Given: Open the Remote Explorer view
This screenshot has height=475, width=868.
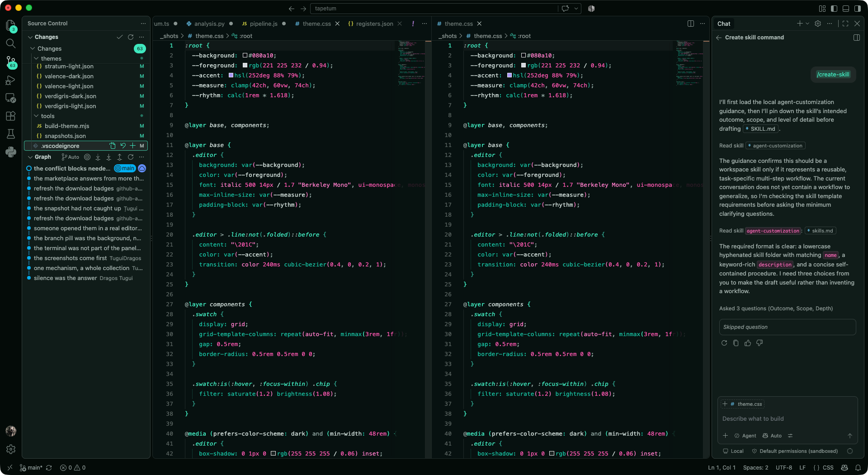Looking at the screenshot, I should 11,98.
